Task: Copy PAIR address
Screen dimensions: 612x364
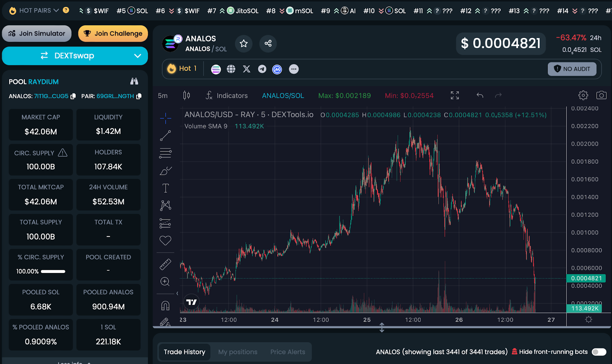Action: click(139, 96)
